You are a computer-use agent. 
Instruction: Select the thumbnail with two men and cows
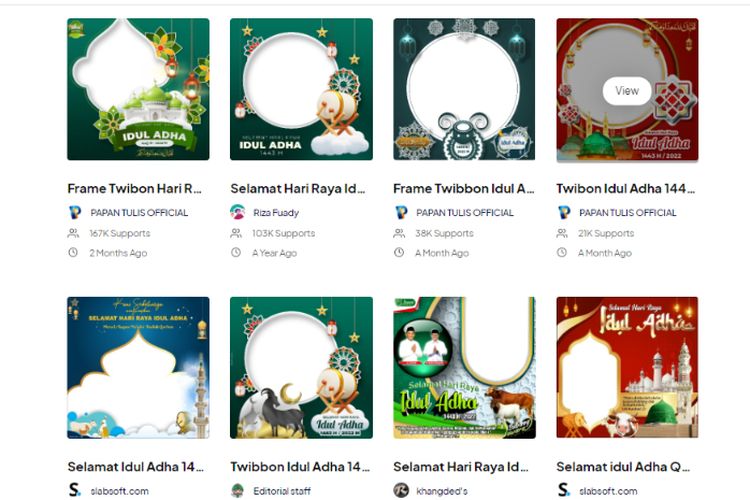(x=464, y=367)
